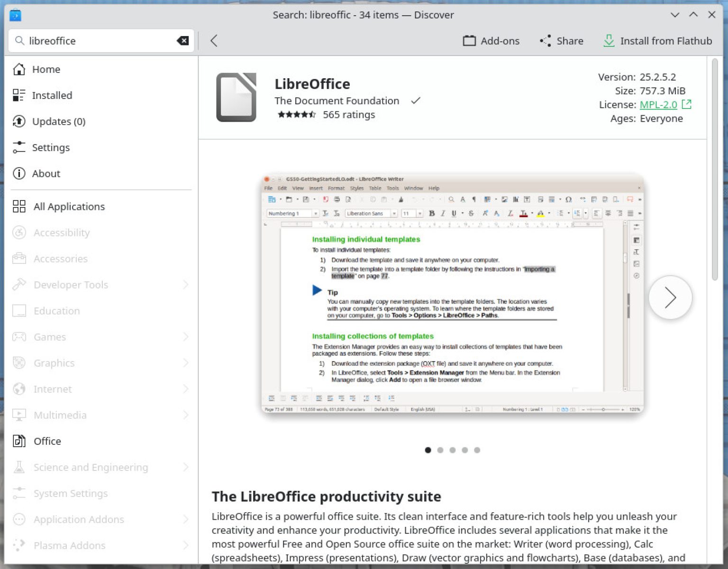Screen dimensions: 728x569
Task: Open Discover Settings page
Action: (50, 147)
